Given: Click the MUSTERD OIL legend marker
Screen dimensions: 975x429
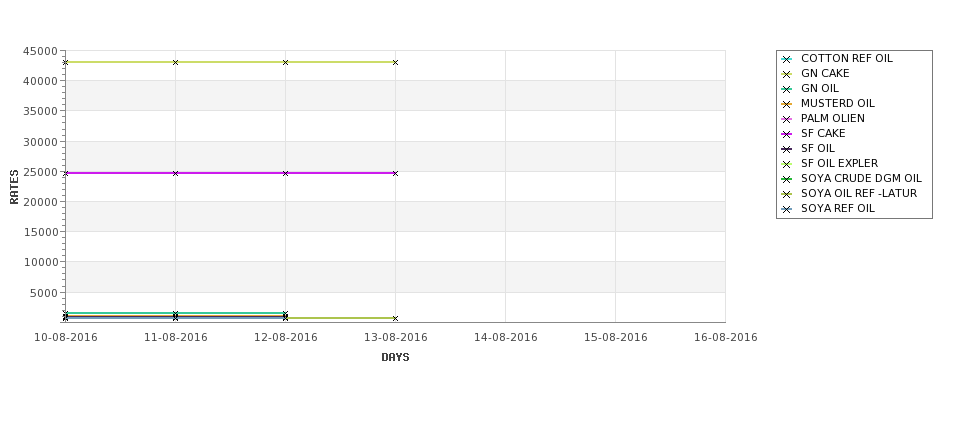Looking at the screenshot, I should pyautogui.click(x=787, y=104).
